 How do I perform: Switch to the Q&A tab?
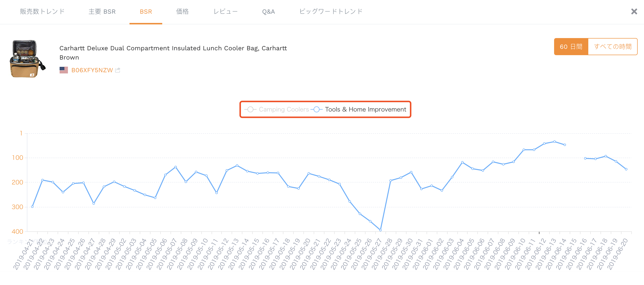pos(268,11)
